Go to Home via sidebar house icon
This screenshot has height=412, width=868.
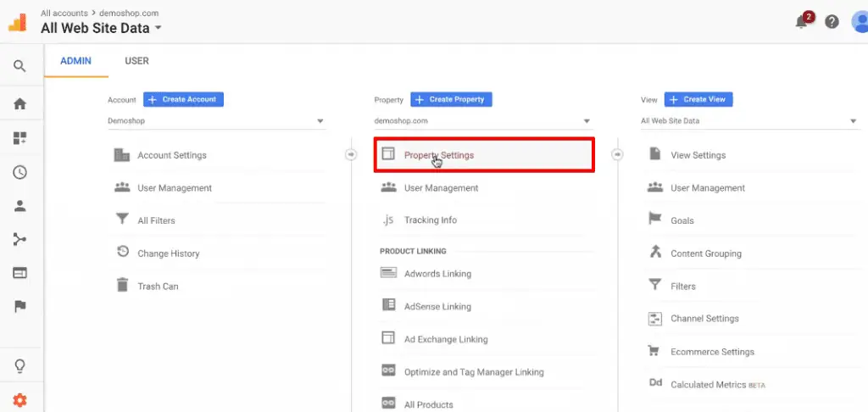[20, 103]
